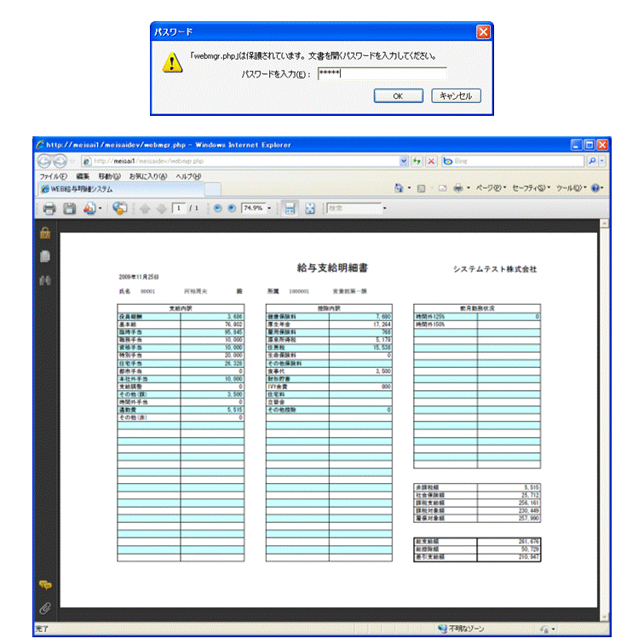Viewport: 644px width, 644px height.
Task: Click the scrolling page display icon
Action: click(x=290, y=208)
